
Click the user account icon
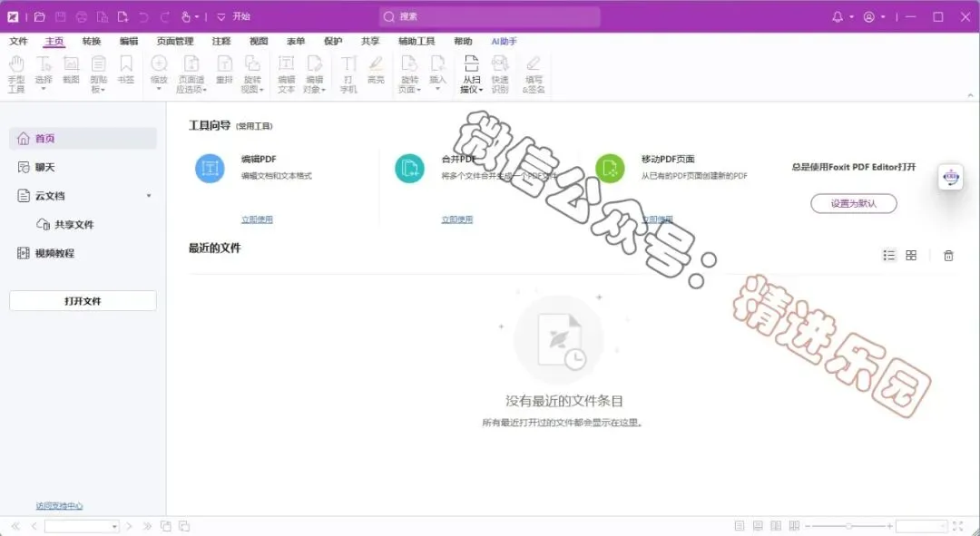(x=868, y=17)
